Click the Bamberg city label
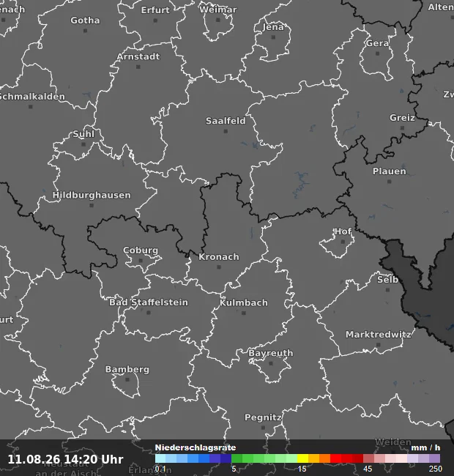This screenshot has width=454, height=476. click(x=127, y=369)
